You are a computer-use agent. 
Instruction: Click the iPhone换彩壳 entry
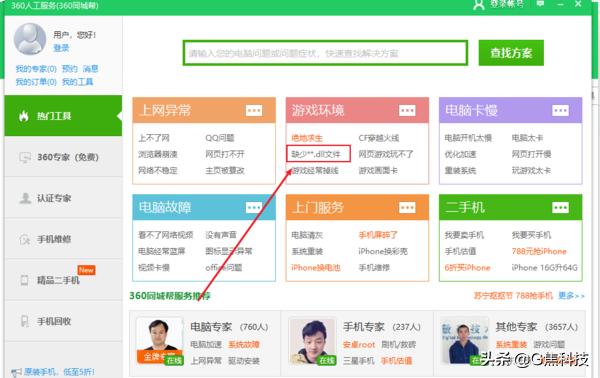tap(383, 251)
